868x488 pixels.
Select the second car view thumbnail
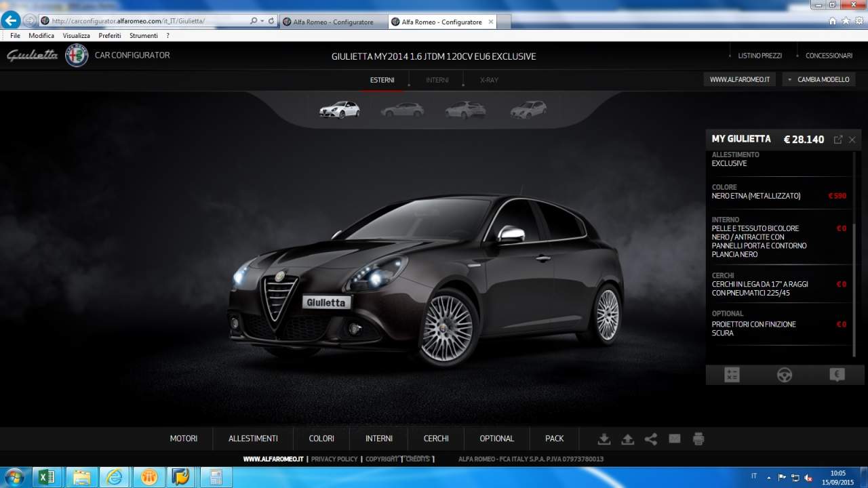point(402,109)
